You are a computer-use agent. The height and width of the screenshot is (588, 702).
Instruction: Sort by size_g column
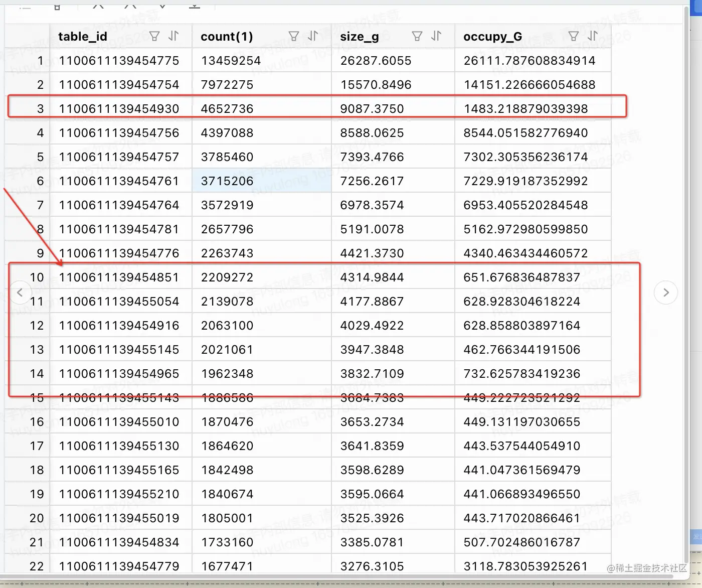pos(436,36)
